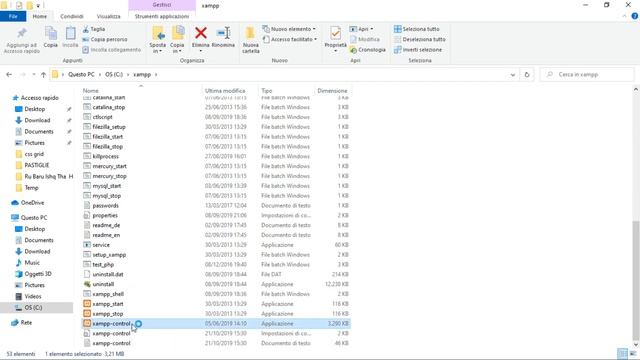Click Seleziona tutto

[417, 29]
